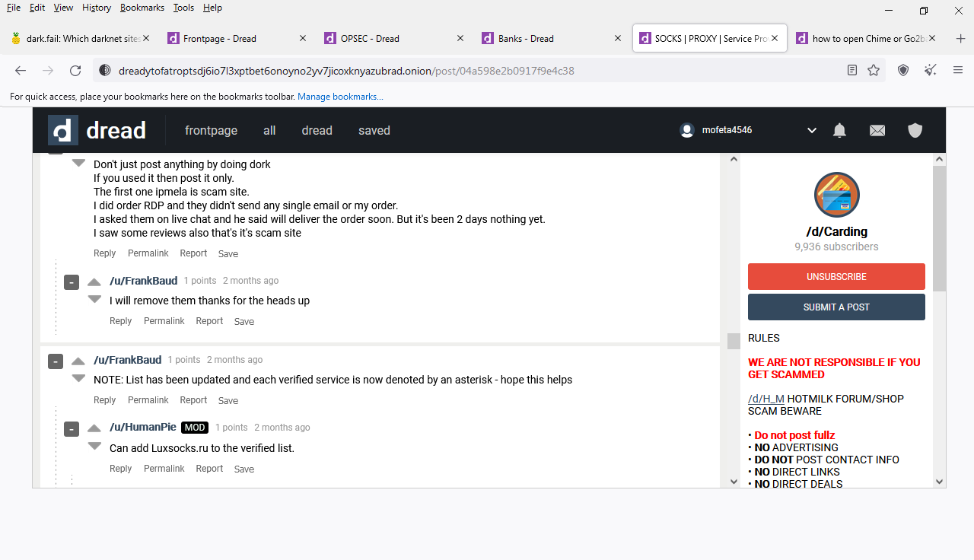
Task: Click the onion site identity icon in the address bar
Action: tap(106, 70)
